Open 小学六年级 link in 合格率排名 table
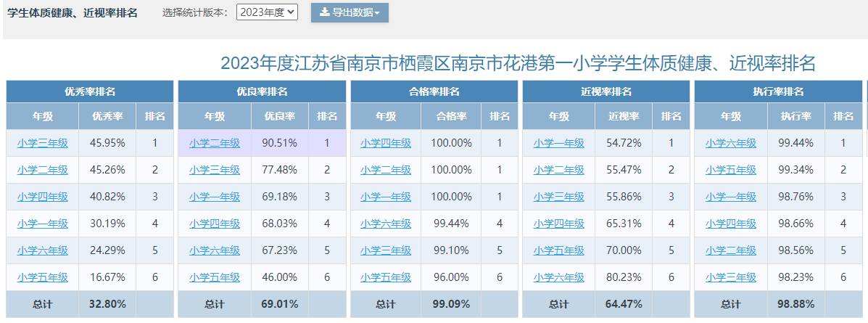The image size is (868, 323). 386,224
